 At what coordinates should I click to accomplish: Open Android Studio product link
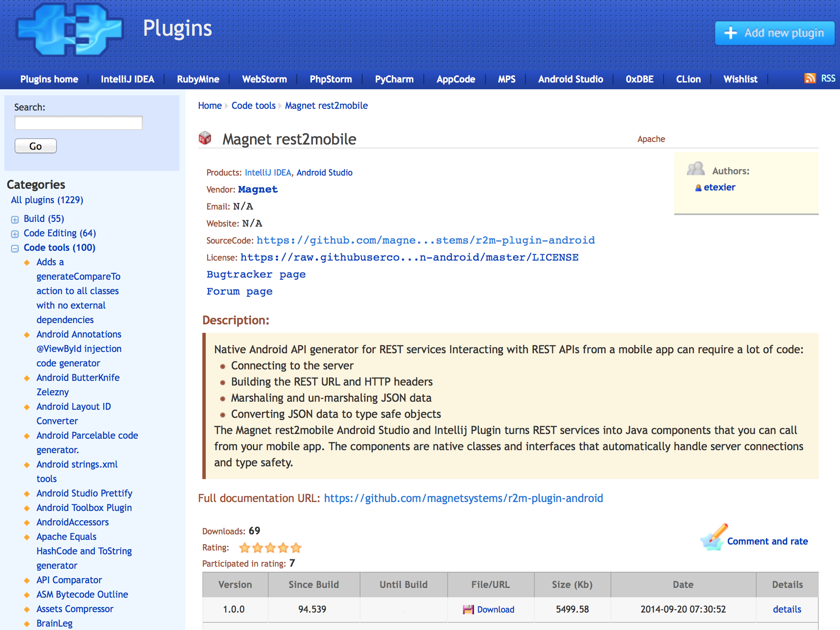click(324, 173)
